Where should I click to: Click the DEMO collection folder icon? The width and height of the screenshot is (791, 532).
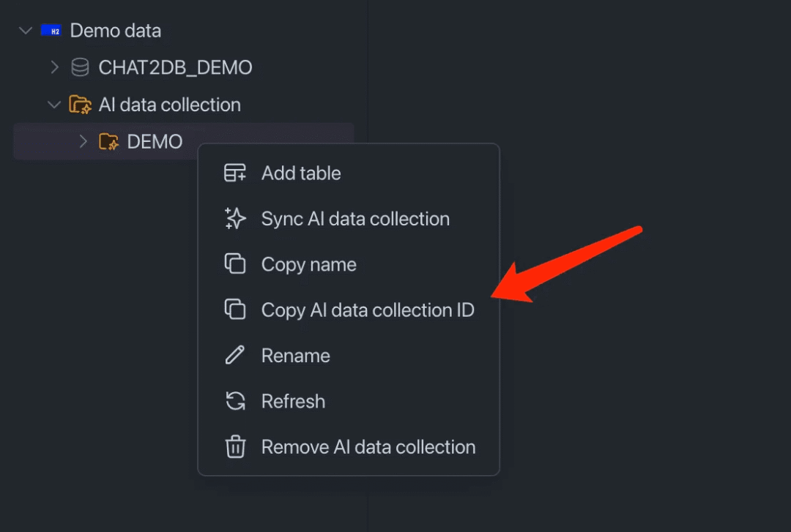coord(109,141)
